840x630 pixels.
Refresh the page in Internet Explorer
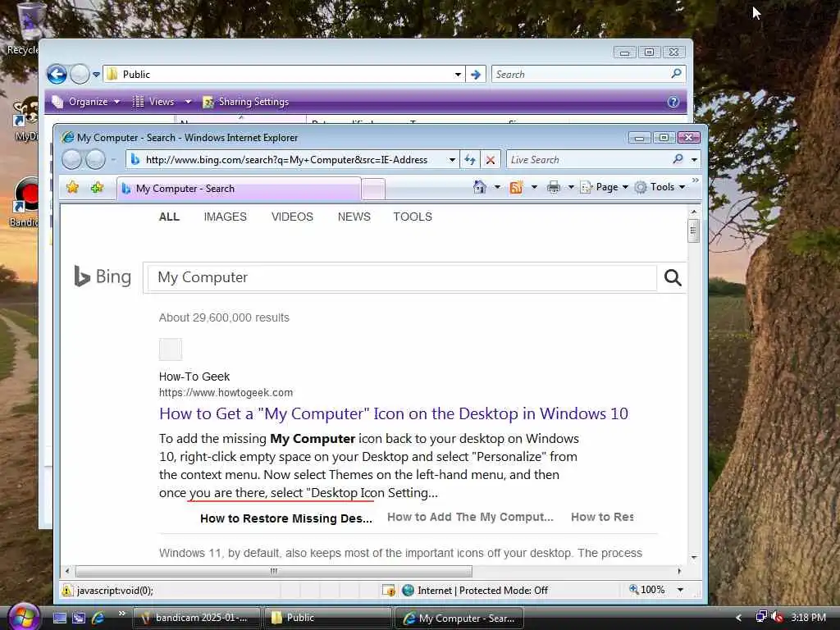(470, 160)
